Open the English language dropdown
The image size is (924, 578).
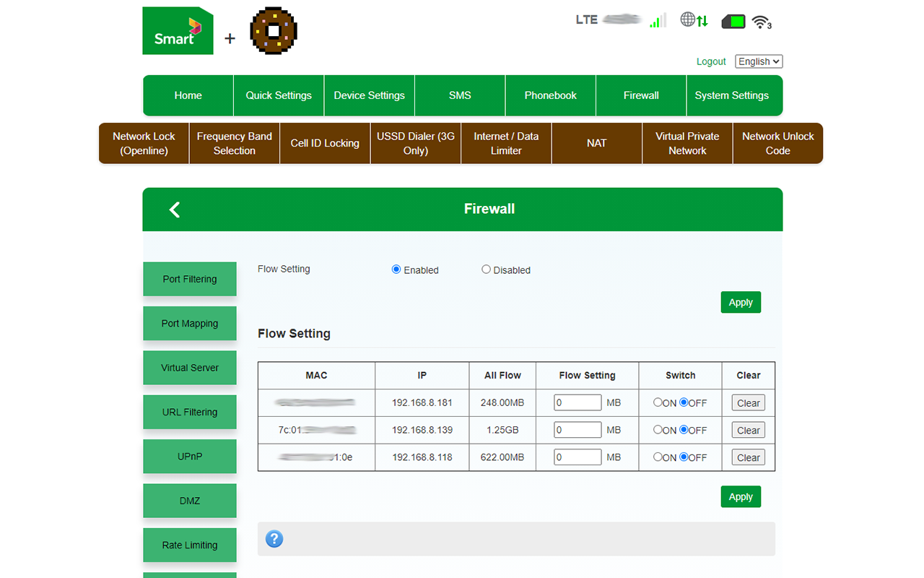pos(758,62)
